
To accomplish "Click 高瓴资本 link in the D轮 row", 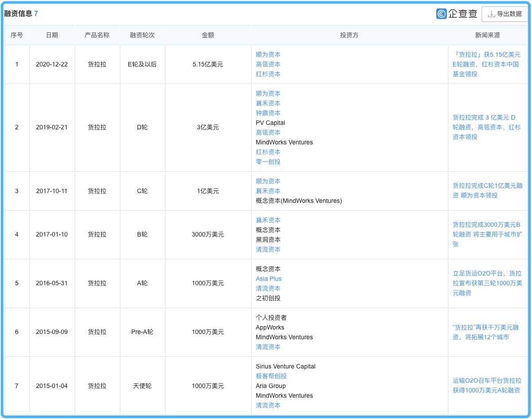I will [x=268, y=132].
